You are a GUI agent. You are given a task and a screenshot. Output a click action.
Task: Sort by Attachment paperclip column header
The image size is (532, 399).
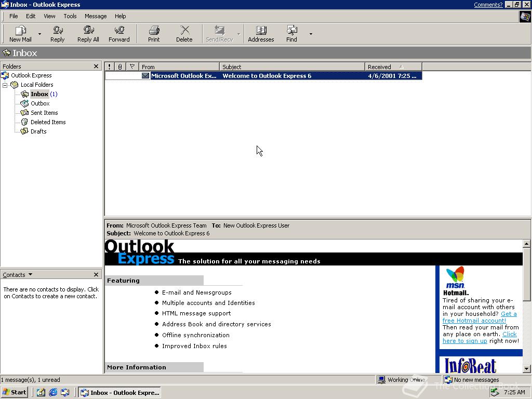click(x=120, y=67)
